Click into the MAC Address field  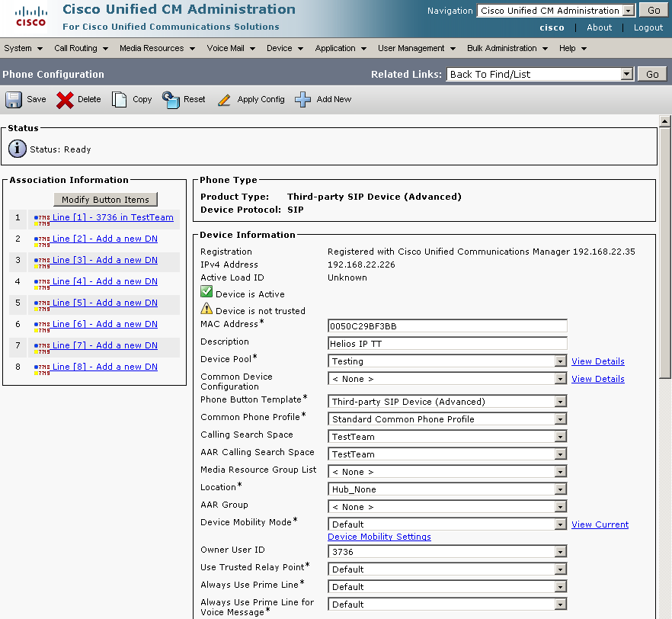point(447,326)
